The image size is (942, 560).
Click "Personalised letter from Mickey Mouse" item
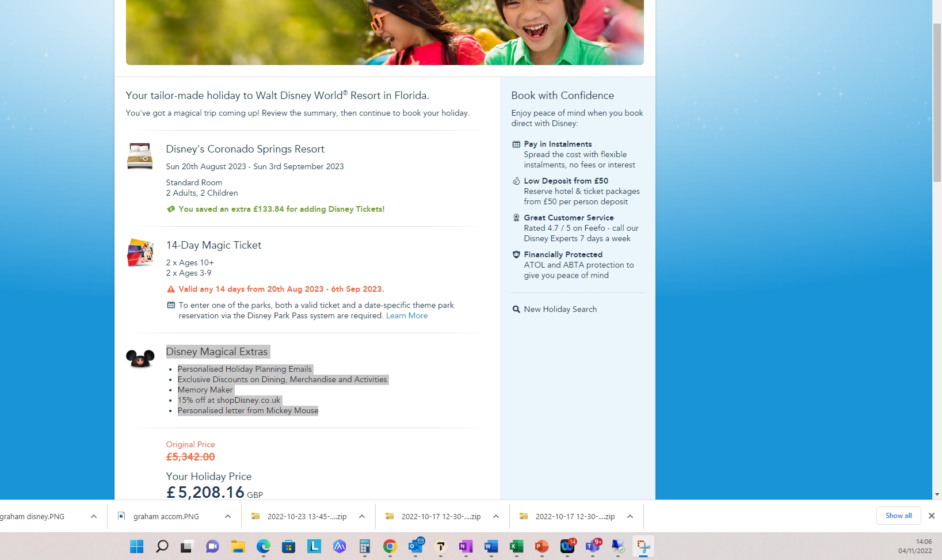[x=248, y=410]
